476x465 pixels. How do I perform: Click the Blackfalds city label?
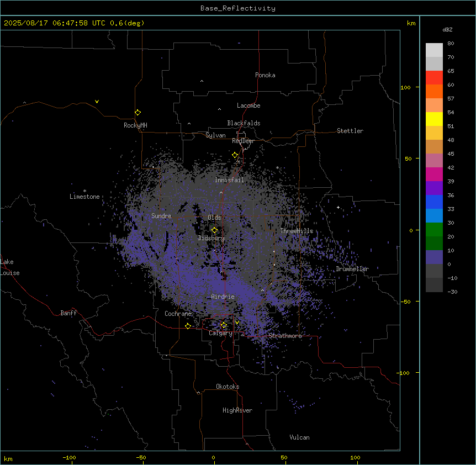point(244,123)
